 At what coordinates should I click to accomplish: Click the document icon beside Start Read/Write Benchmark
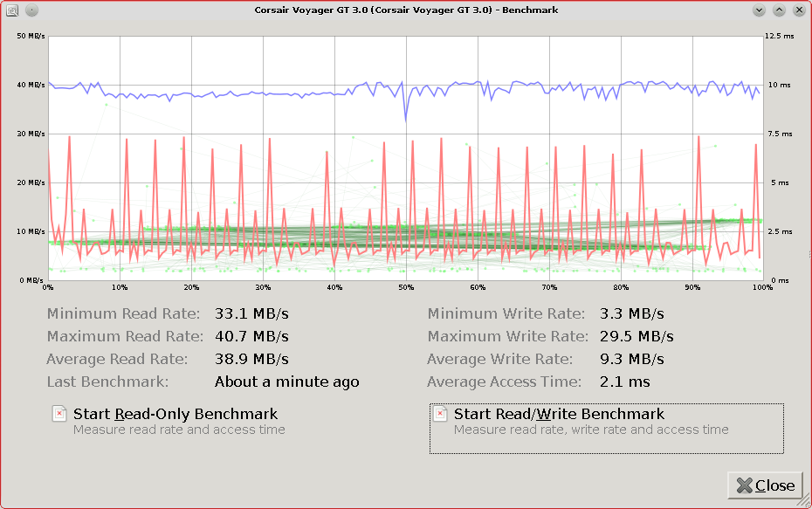pos(440,414)
